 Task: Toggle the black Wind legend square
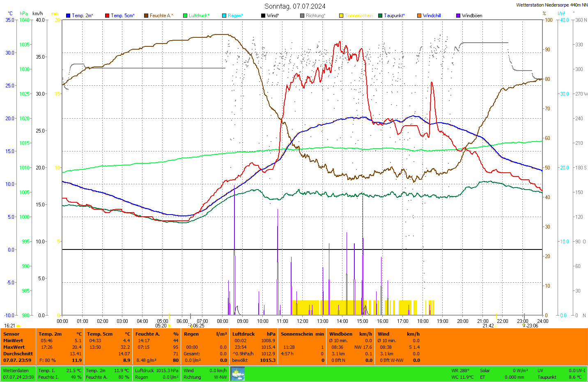tap(263, 16)
